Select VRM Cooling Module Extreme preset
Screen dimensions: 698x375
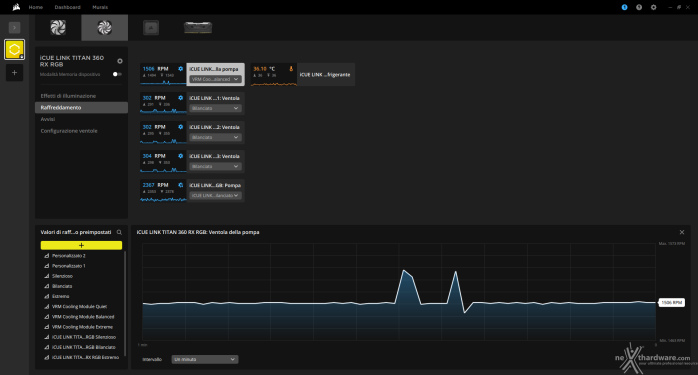(x=82, y=327)
